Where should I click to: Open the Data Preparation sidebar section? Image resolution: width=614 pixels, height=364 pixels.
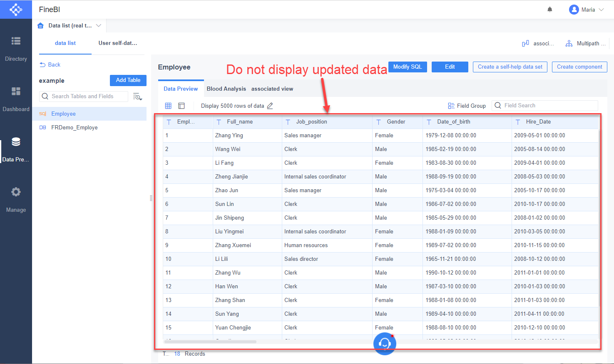pos(16,149)
